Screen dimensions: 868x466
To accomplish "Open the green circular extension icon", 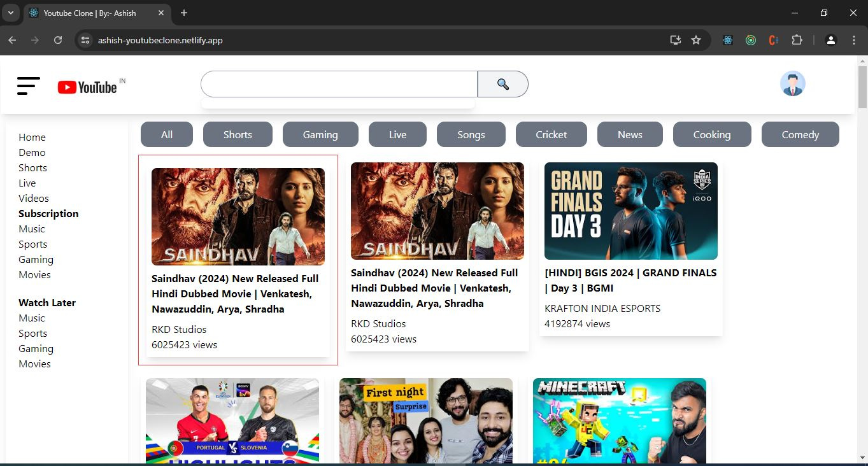I will 751,40.
